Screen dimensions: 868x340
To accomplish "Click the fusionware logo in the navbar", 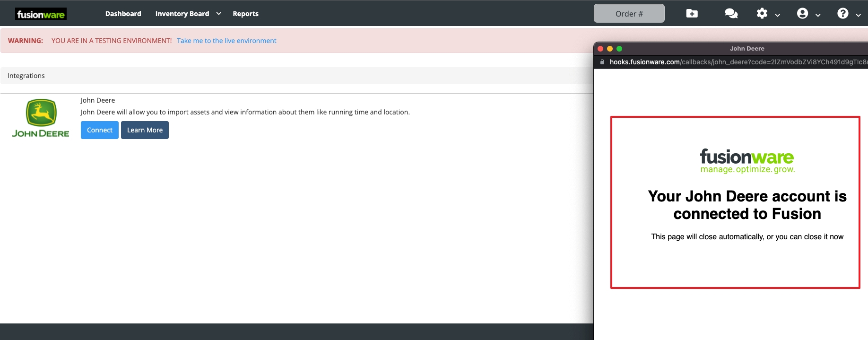I will [41, 14].
